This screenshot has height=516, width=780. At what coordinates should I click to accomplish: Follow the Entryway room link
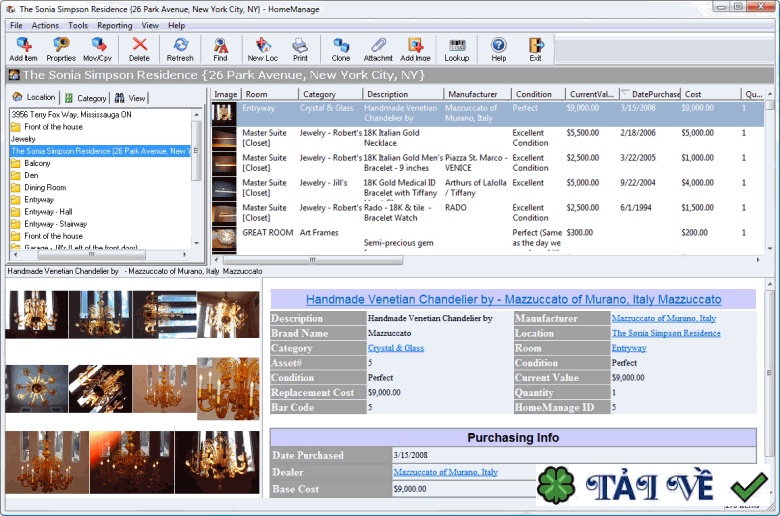pos(629,348)
